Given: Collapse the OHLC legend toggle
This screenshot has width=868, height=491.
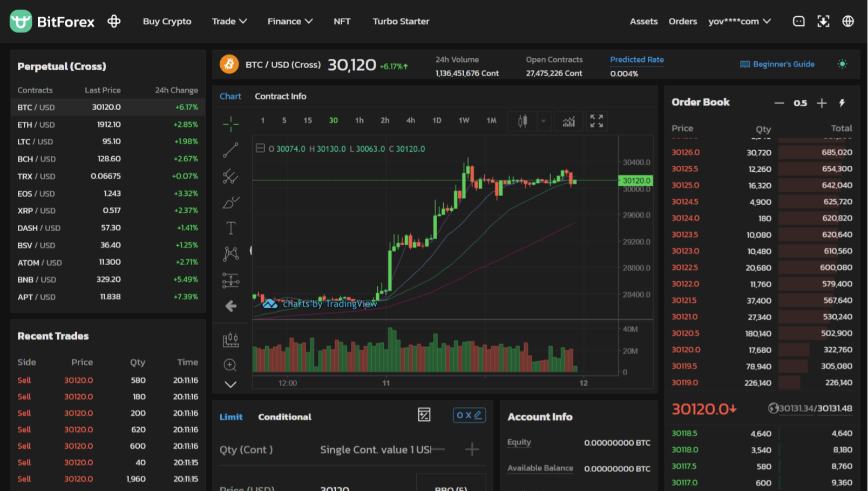Looking at the screenshot, I should (260, 148).
